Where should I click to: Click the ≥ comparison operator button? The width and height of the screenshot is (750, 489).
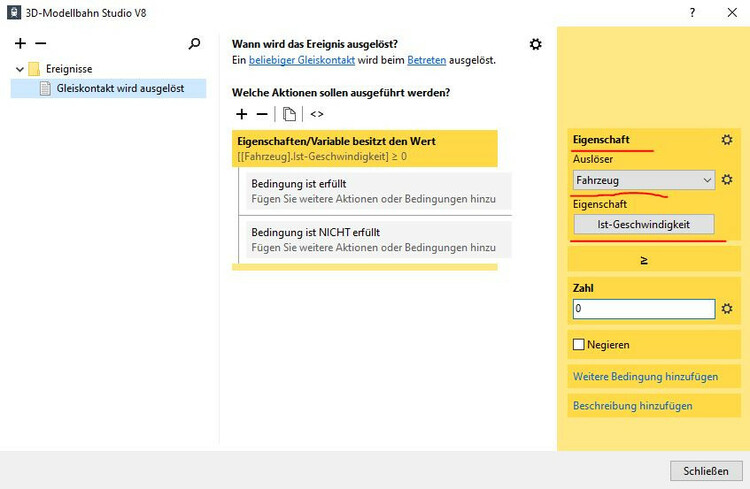pyautogui.click(x=644, y=260)
